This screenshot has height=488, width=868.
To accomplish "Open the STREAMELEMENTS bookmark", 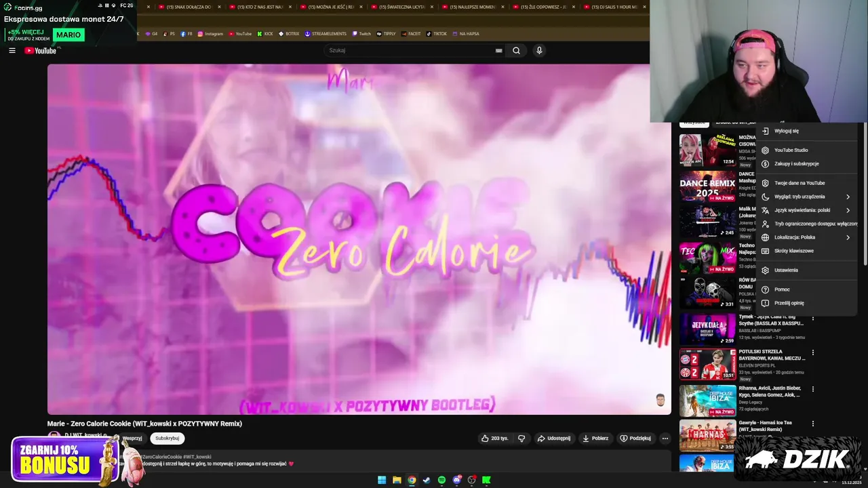I will pos(325,33).
